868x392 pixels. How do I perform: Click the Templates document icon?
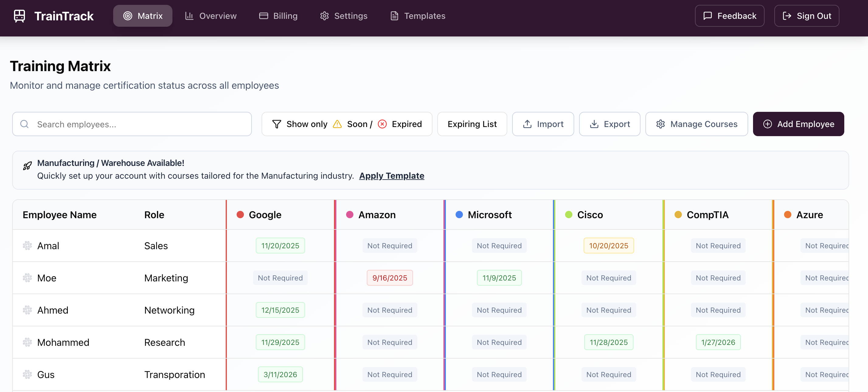[394, 15]
